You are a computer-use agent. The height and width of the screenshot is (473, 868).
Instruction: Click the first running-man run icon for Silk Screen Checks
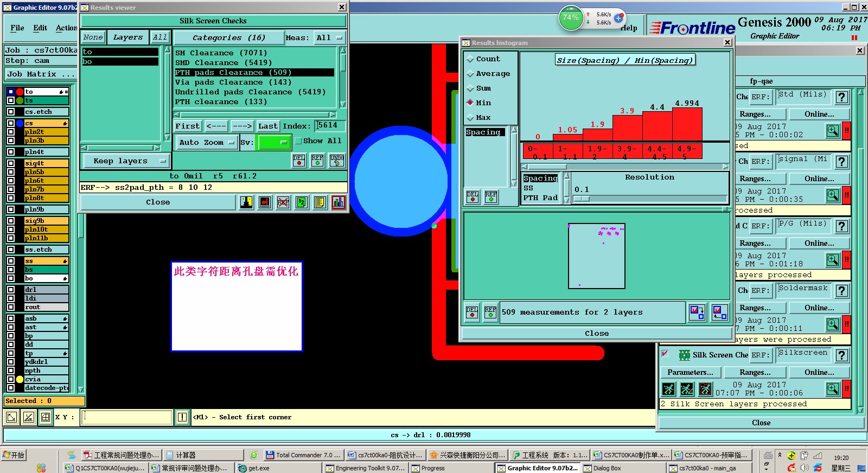coord(669,389)
